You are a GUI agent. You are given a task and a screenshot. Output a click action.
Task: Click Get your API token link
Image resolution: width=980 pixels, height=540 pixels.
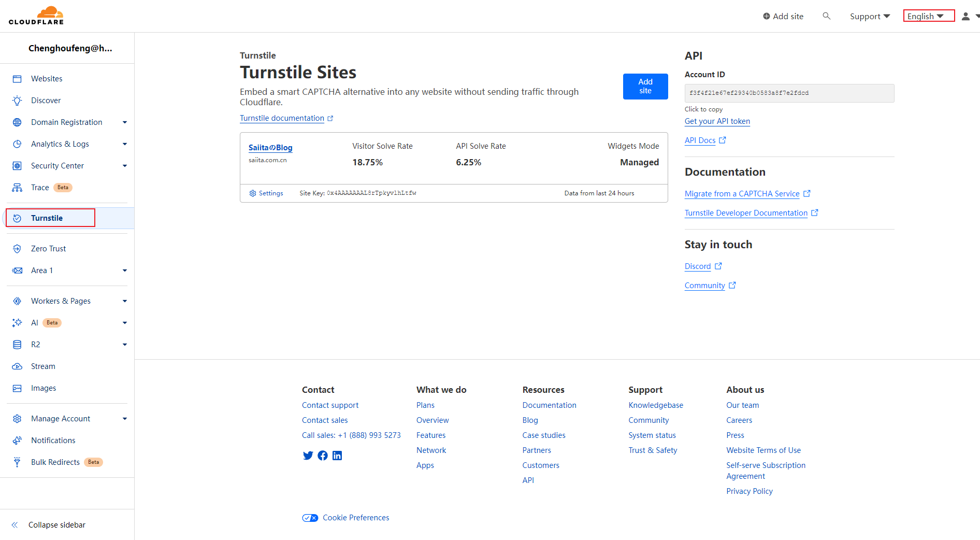click(x=717, y=121)
